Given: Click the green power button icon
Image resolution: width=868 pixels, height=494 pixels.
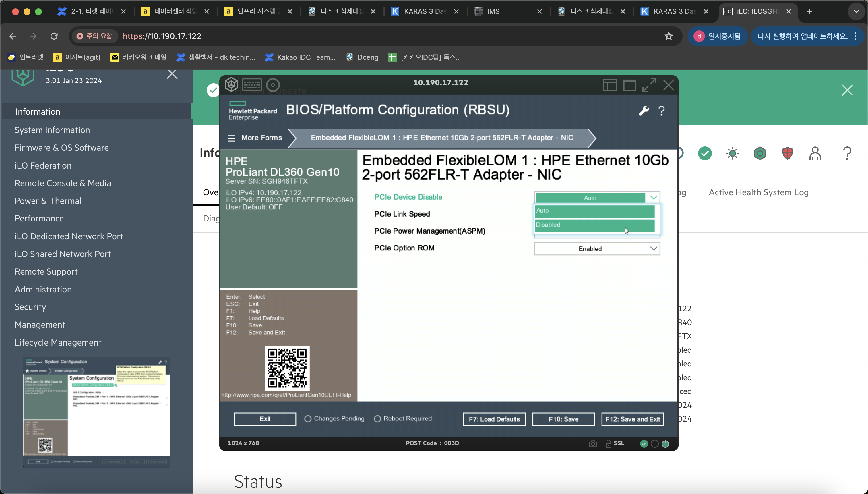Looking at the screenshot, I should click(x=665, y=443).
